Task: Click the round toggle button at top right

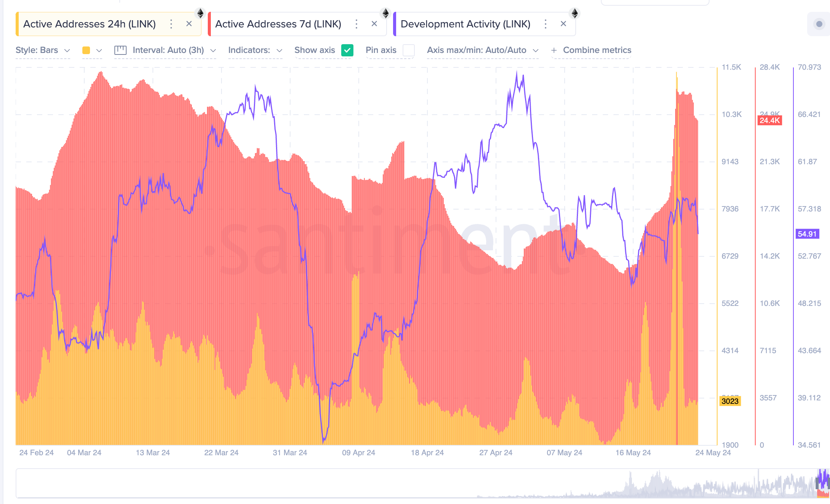Action: [x=819, y=24]
